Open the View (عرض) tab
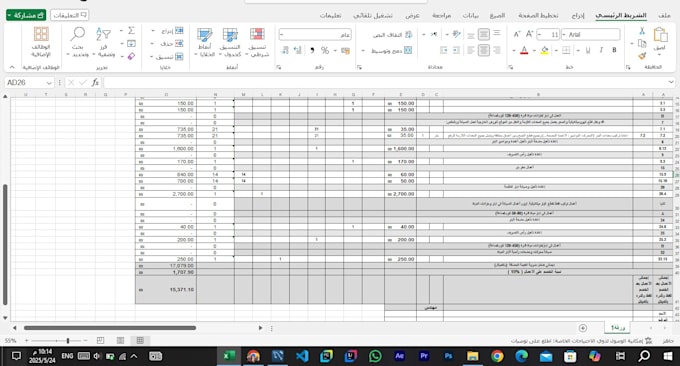Screen dimensions: 680x366 point(412,15)
